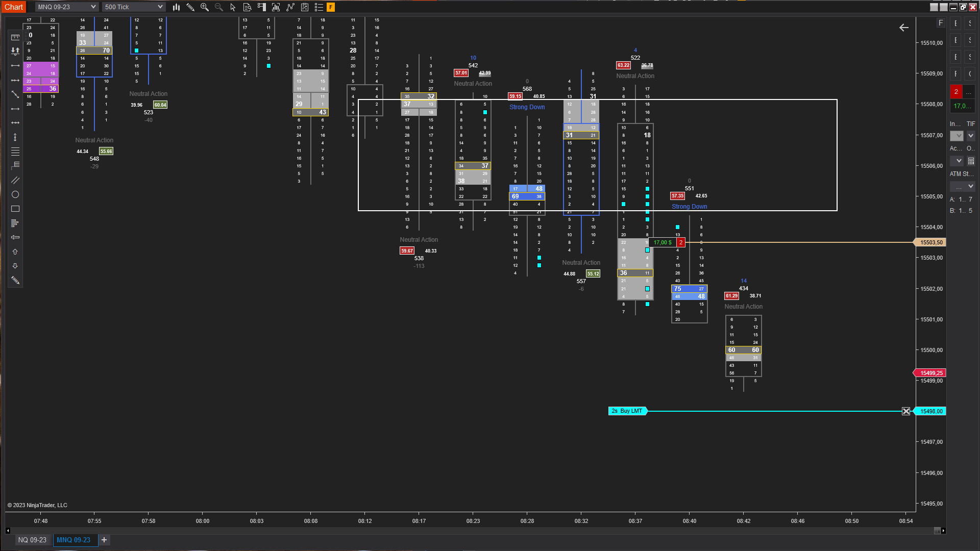Select the diagonal double-arrow line tool
The image size is (980, 551).
tap(15, 94)
